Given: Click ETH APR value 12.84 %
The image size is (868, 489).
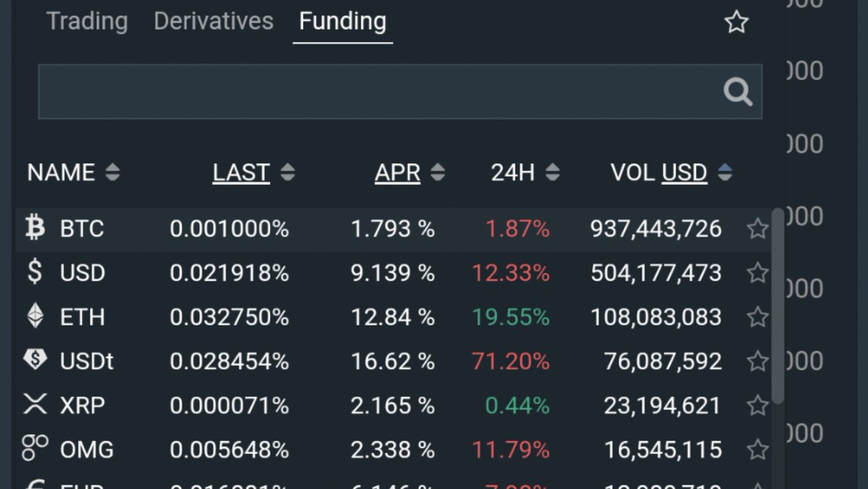Looking at the screenshot, I should click(x=393, y=317).
